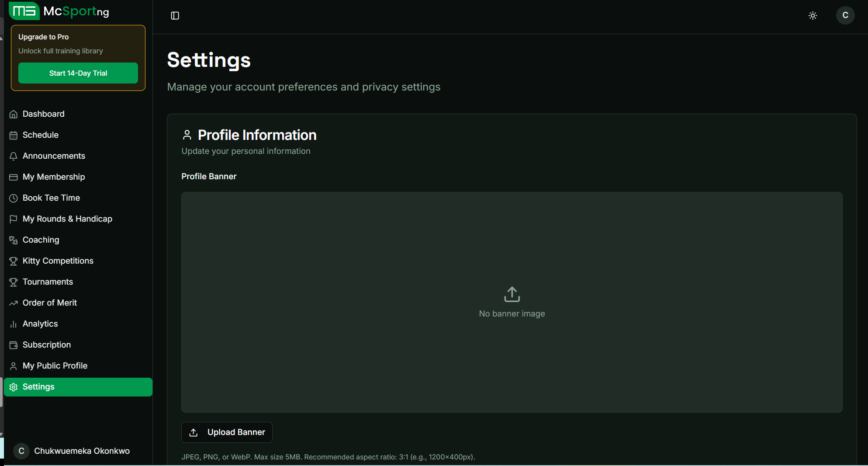Screen dimensions: 868x466
Task: Select Tournaments in the sidebar
Action: pyautogui.click(x=48, y=282)
